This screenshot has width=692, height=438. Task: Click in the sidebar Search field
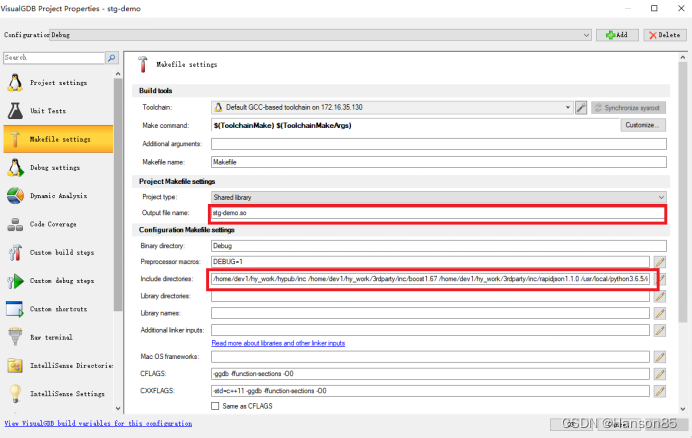[54, 57]
